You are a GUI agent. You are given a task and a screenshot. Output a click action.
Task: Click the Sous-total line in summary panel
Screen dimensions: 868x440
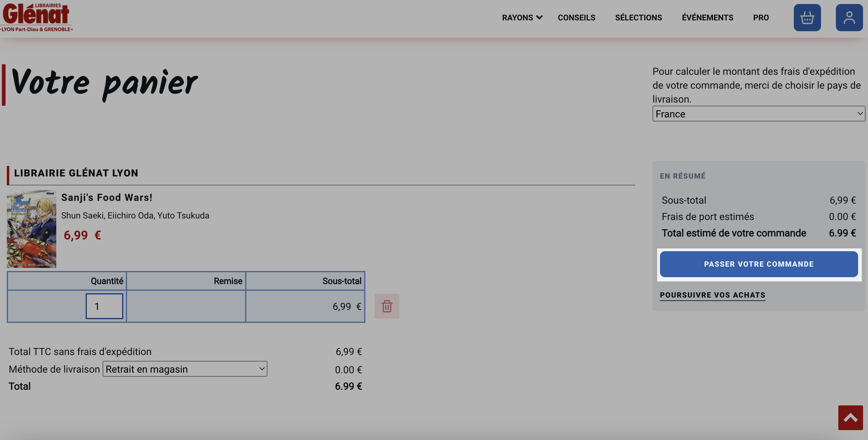pos(759,200)
